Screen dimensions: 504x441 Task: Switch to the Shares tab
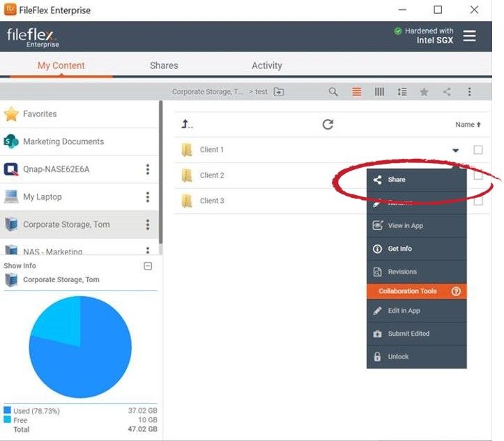pyautogui.click(x=164, y=65)
